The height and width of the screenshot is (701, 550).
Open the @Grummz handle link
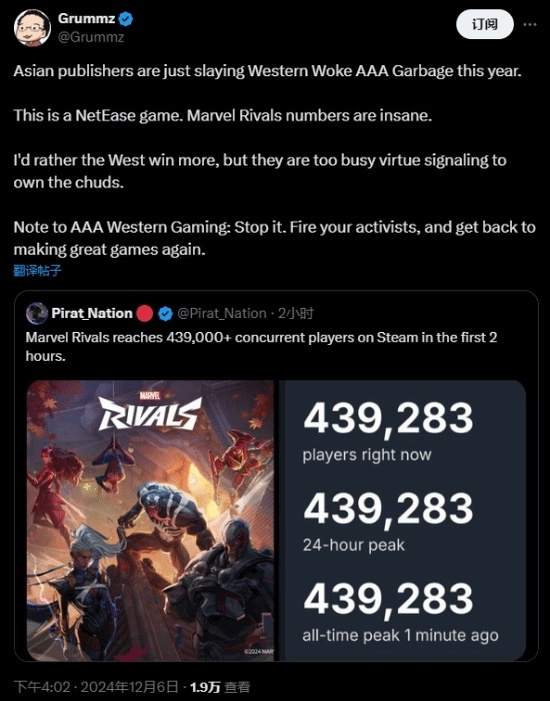coord(91,37)
